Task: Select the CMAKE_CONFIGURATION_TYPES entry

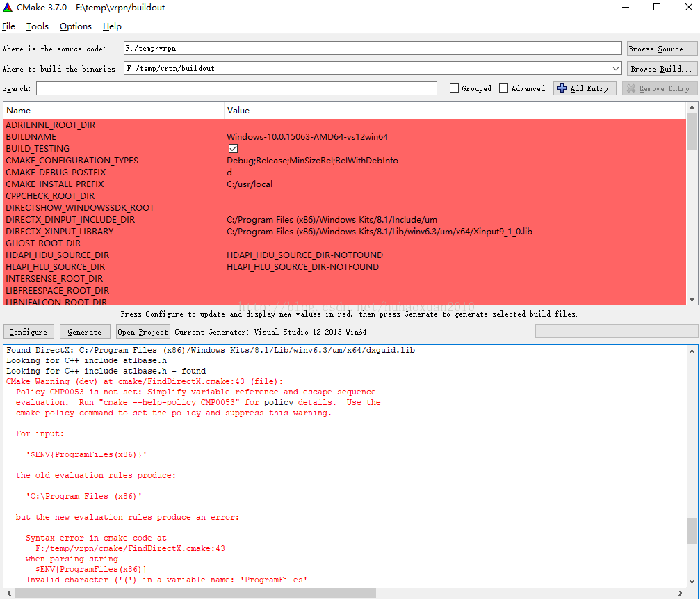Action: pos(72,160)
